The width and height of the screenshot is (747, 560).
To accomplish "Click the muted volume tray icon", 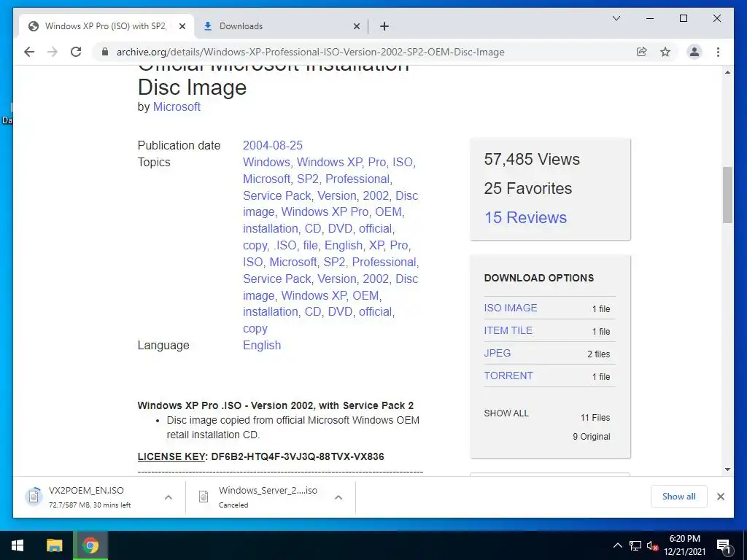I will click(x=653, y=545).
